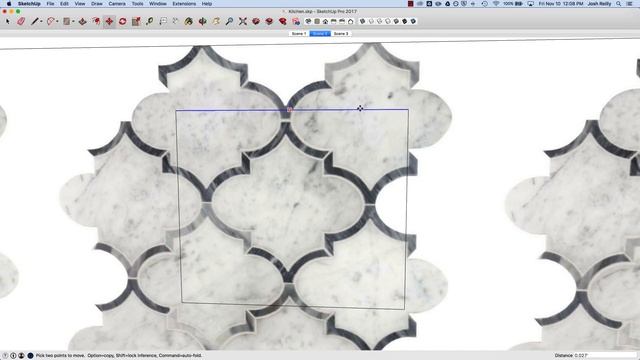Image resolution: width=640 pixels, height=360 pixels.
Task: Select the Front view house icon
Action: pyautogui.click(x=325, y=21)
